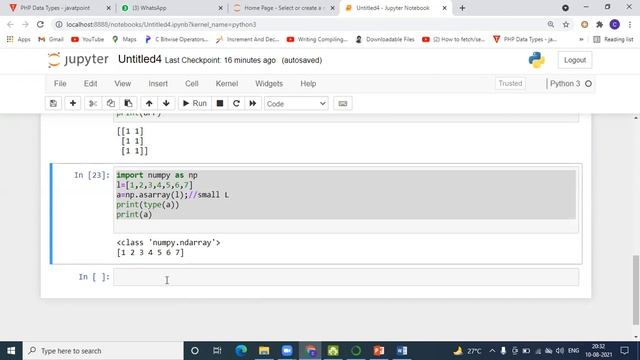Screen dimensions: 640x360
Task: Click the Python logo in the header
Action: click(x=536, y=60)
